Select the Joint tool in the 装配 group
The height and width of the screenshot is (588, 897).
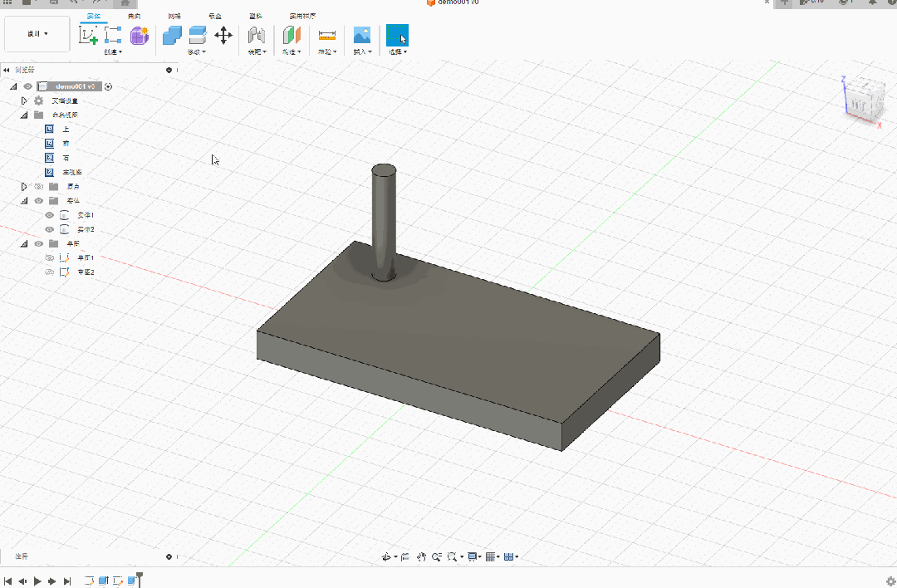257,36
